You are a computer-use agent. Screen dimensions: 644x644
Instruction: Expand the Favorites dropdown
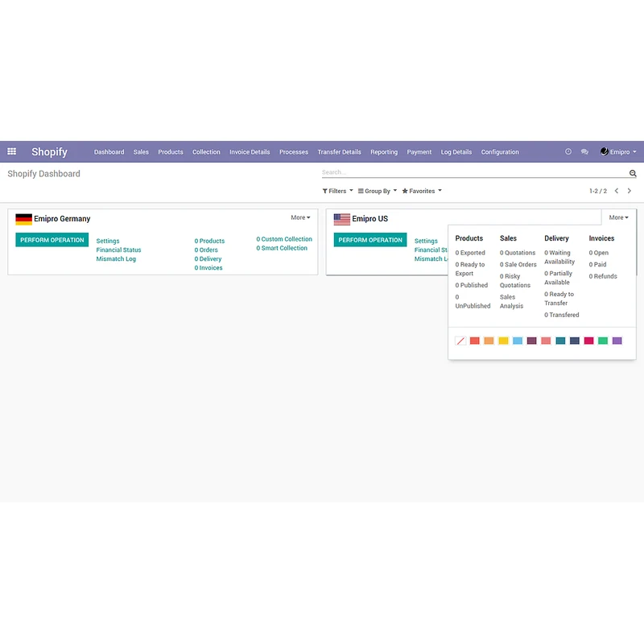(x=422, y=191)
